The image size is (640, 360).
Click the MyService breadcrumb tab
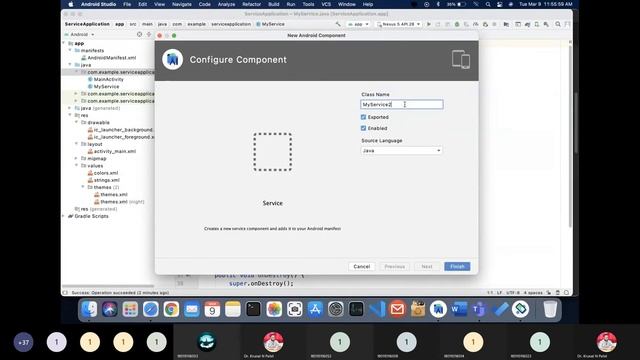[270, 24]
